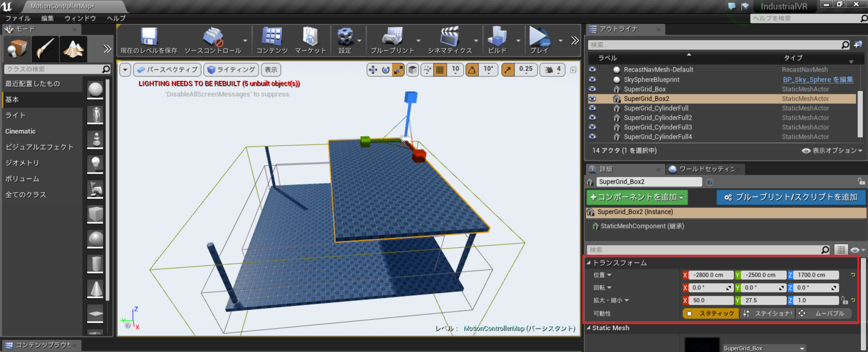868x352 pixels.
Task: Set mobility to Movable
Action: point(823,313)
